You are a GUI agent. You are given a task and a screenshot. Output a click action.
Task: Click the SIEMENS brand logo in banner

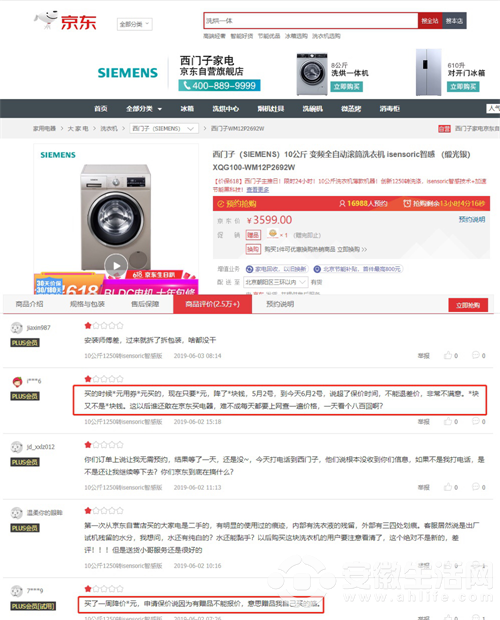click(128, 73)
